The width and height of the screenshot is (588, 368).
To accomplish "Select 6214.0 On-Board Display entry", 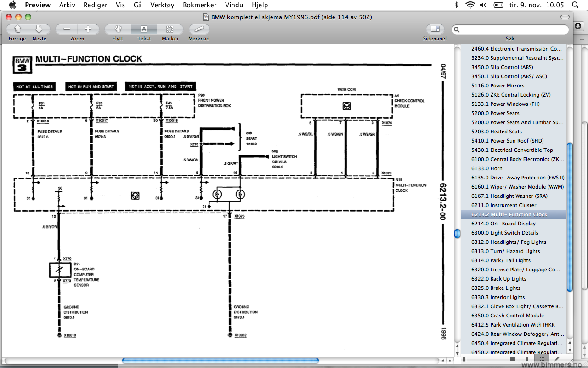I will point(513,224).
